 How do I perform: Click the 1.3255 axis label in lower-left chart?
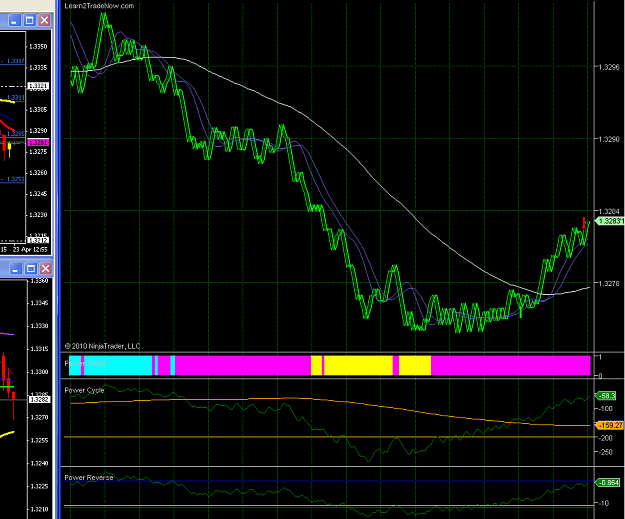[40, 440]
